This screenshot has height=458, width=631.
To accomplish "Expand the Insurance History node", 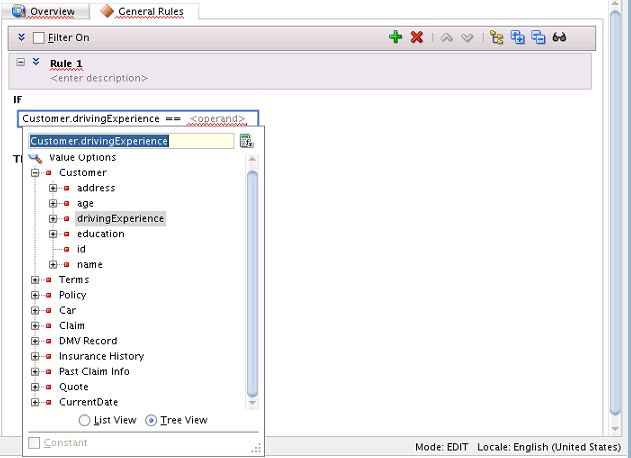I will (x=35, y=356).
